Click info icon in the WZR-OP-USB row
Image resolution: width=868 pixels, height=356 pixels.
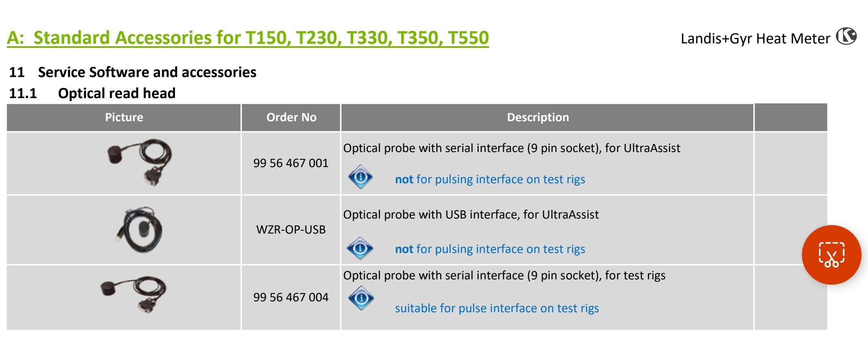point(360,248)
